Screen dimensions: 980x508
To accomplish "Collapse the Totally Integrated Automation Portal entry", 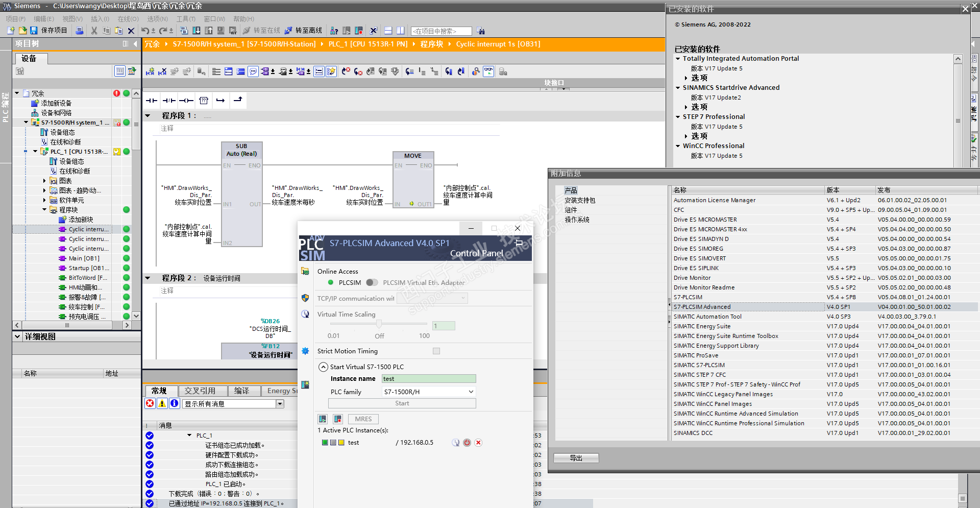I will [678, 59].
